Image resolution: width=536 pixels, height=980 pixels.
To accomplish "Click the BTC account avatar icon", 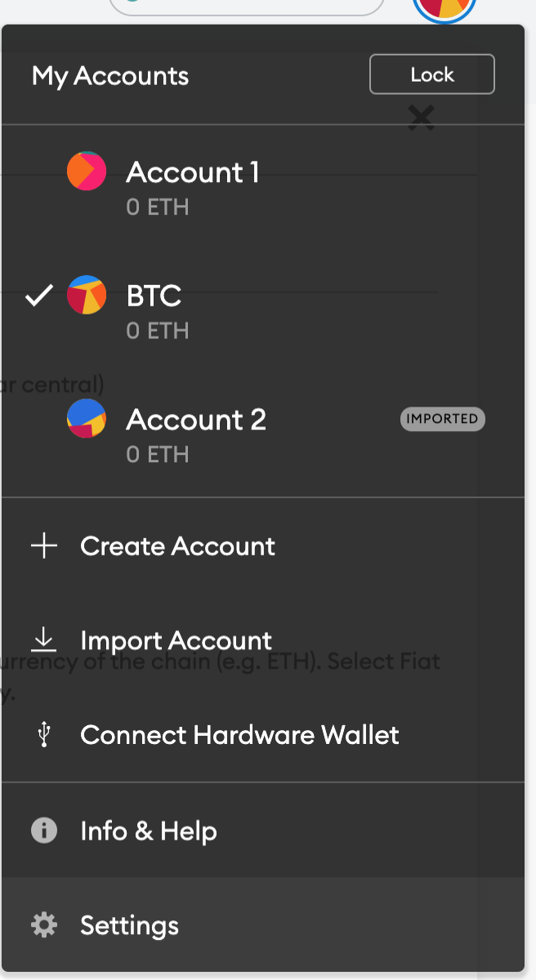I will (87, 295).
